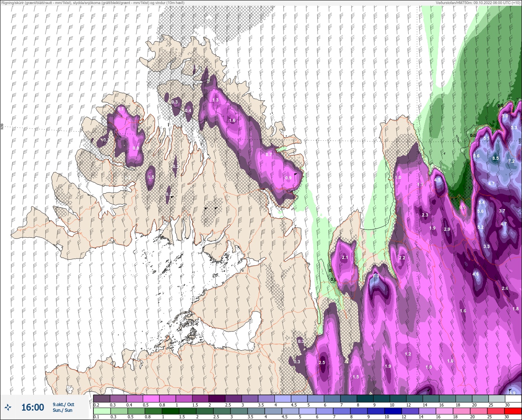Click the 2.1 precipitation value on map
This screenshot has width=522, height=420.
pos(345,257)
